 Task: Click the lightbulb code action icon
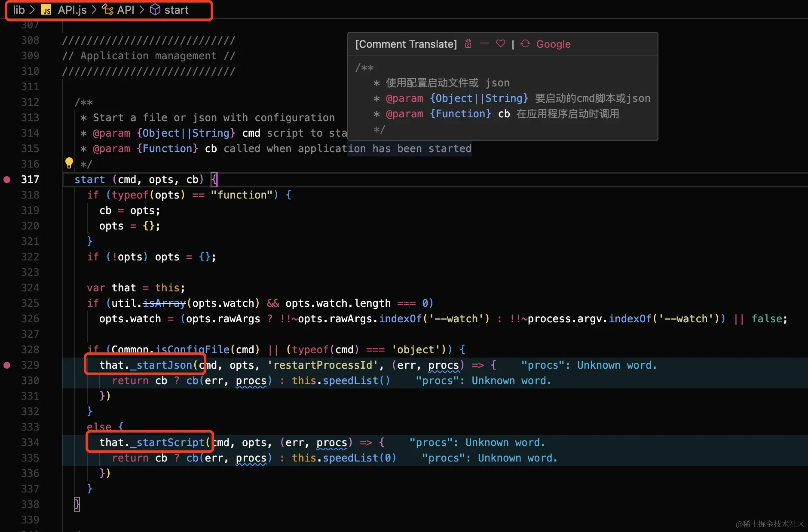(x=69, y=163)
